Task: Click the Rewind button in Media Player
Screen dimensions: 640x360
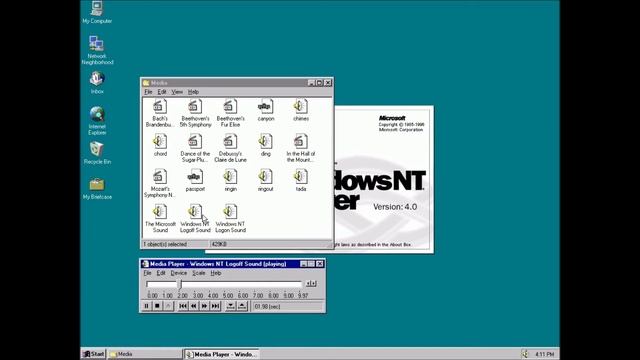Action: pos(193,306)
